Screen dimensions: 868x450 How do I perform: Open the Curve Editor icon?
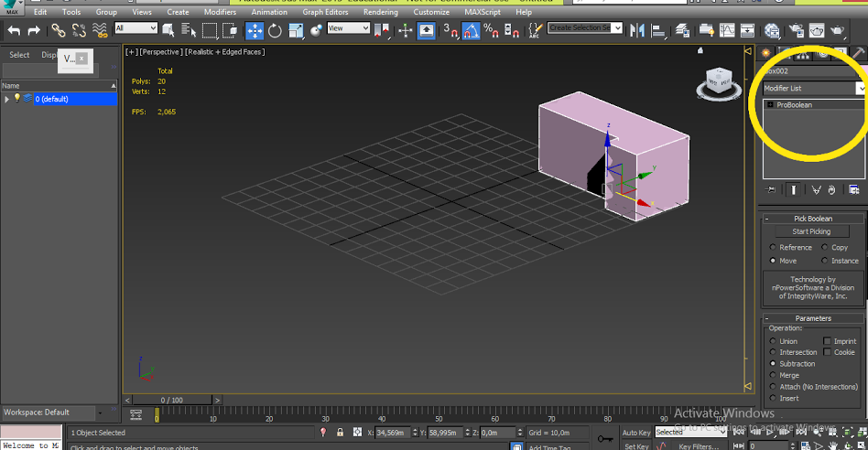click(x=728, y=30)
